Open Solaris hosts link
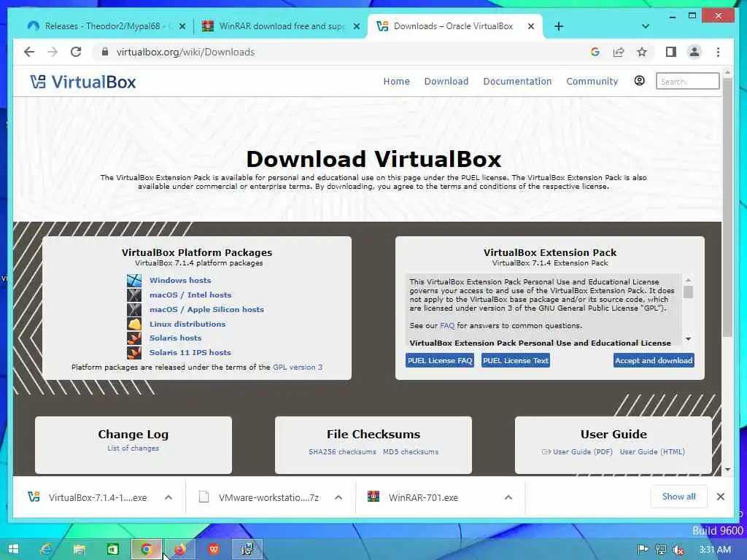The width and height of the screenshot is (747, 560). (175, 338)
